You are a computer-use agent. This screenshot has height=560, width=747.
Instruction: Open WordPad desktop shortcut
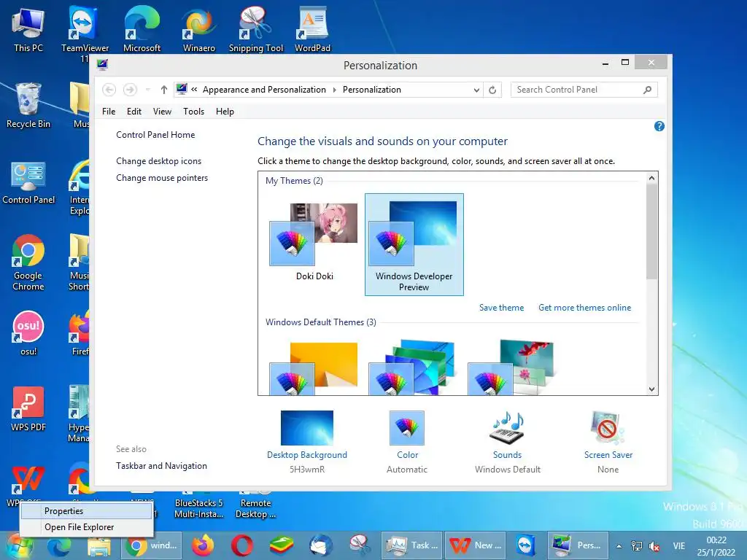click(x=312, y=29)
